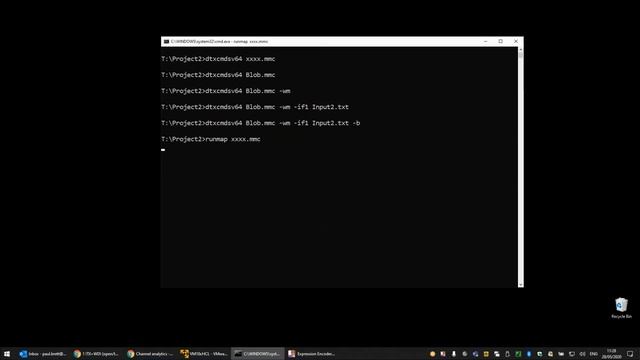The width and height of the screenshot is (640, 360).
Task: Open the volume control tray icon
Action: tap(582, 354)
